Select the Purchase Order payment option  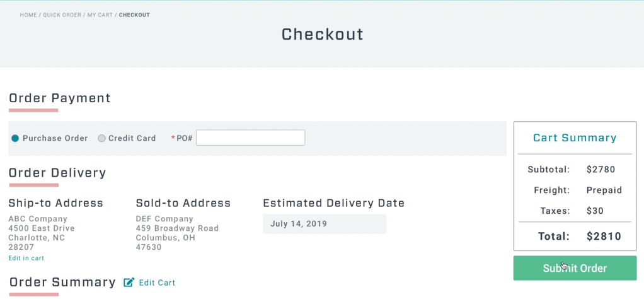(x=15, y=138)
